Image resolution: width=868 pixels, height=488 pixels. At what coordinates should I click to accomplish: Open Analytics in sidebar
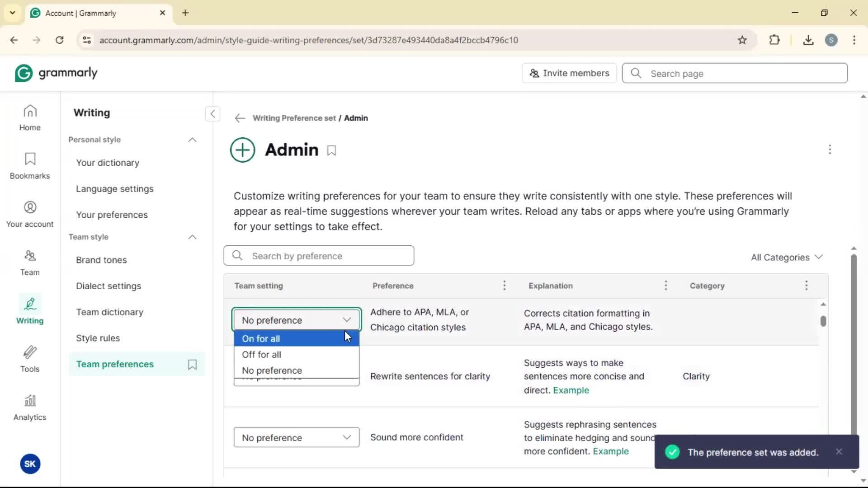pyautogui.click(x=30, y=408)
